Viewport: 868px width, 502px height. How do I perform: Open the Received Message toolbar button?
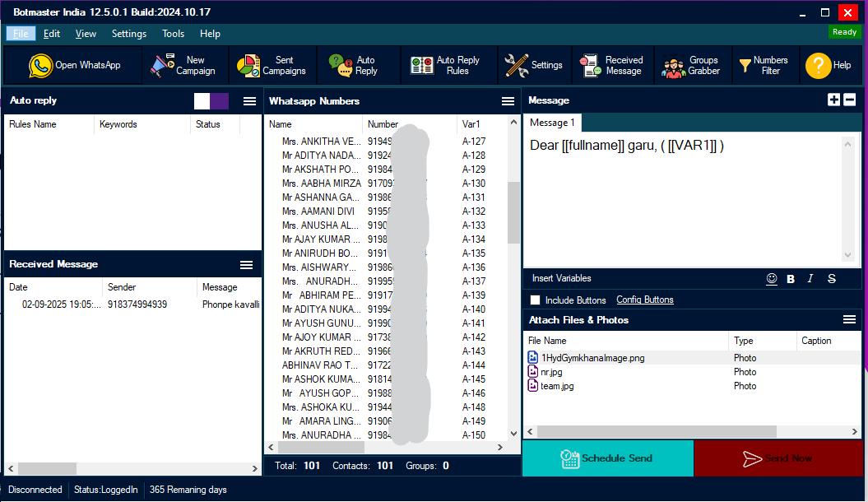point(612,65)
